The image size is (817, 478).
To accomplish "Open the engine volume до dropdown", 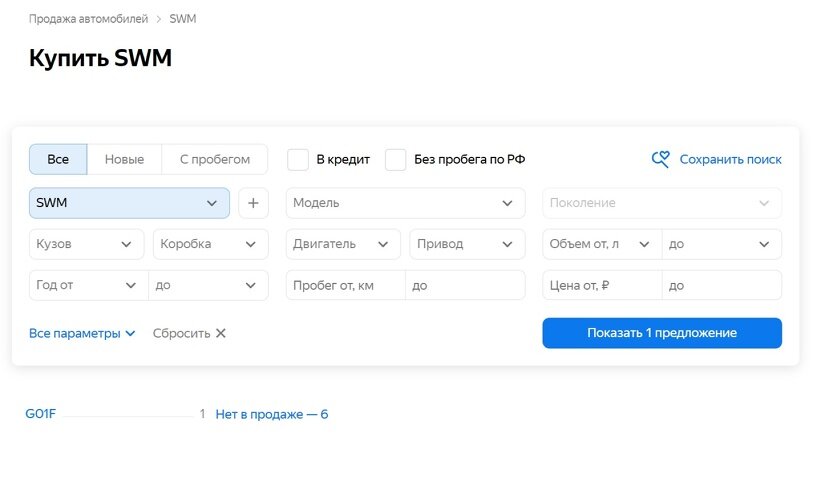I will [x=722, y=244].
